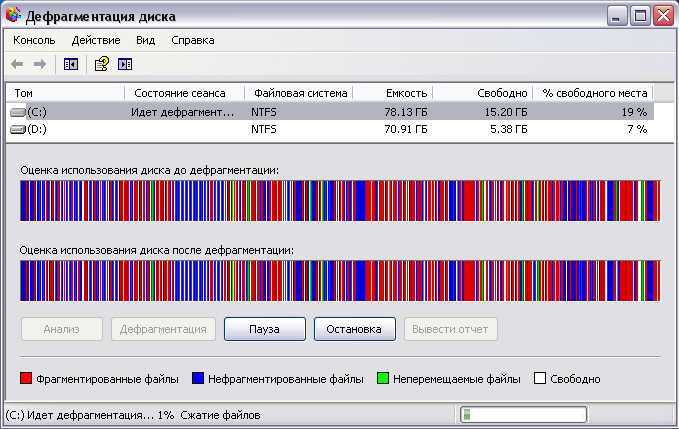Sort by the Свободно column header
The image size is (679, 429).
(483, 93)
